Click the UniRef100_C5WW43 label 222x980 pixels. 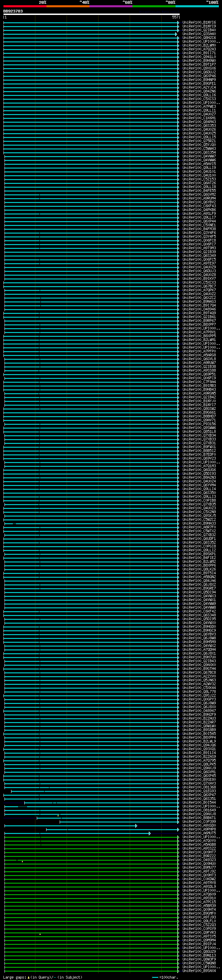[x=199, y=149]
